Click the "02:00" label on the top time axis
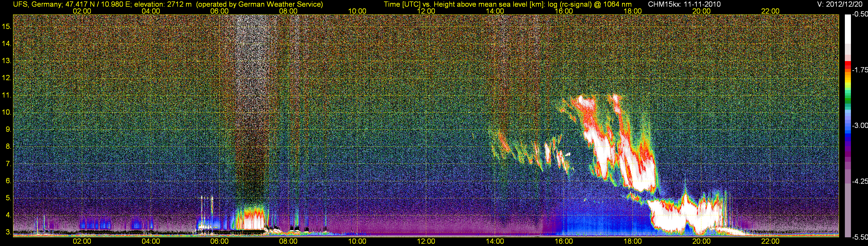868x246 pixels. coord(82,11)
